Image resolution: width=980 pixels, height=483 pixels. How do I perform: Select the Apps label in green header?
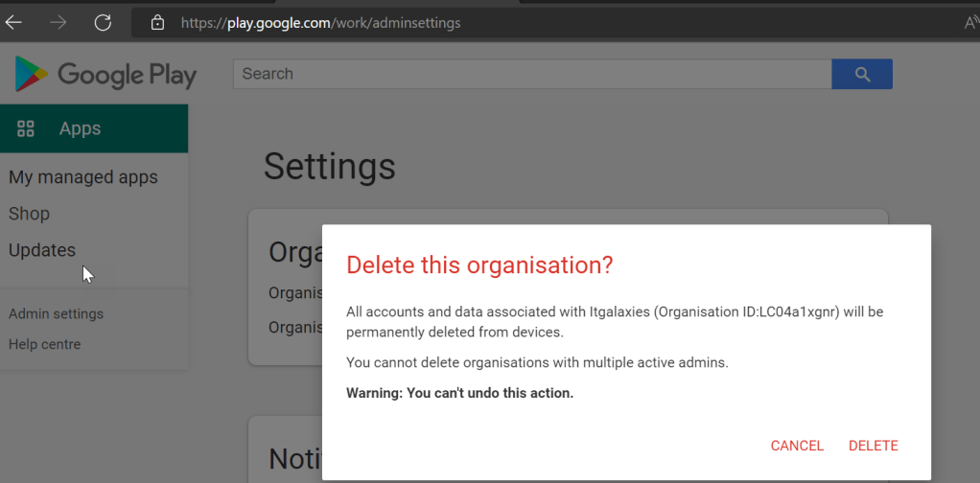pos(80,128)
